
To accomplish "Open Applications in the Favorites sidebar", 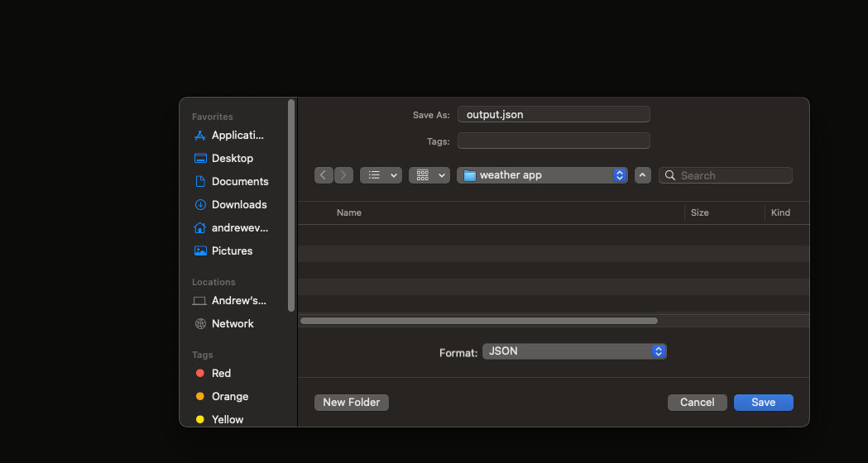I will tap(237, 135).
